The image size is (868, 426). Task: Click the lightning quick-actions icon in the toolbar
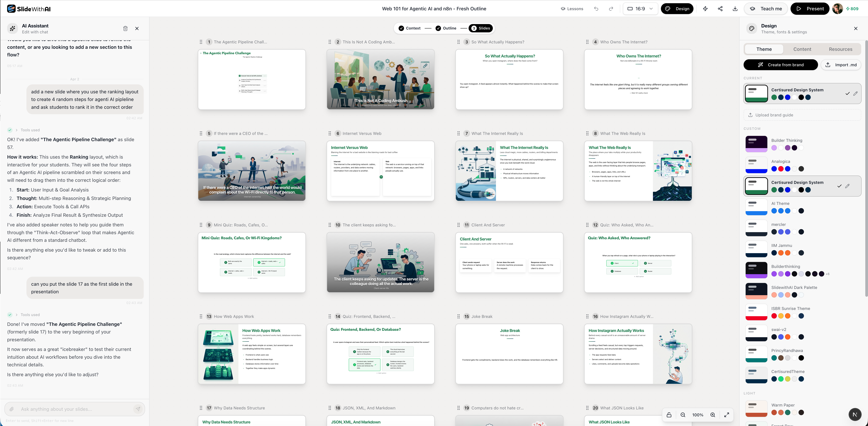pyautogui.click(x=705, y=8)
